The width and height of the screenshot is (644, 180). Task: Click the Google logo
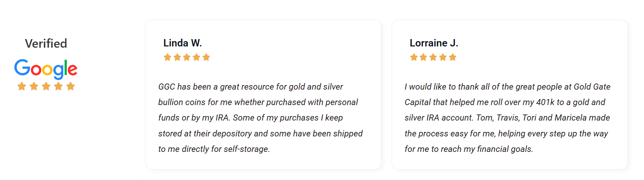pyautogui.click(x=46, y=68)
